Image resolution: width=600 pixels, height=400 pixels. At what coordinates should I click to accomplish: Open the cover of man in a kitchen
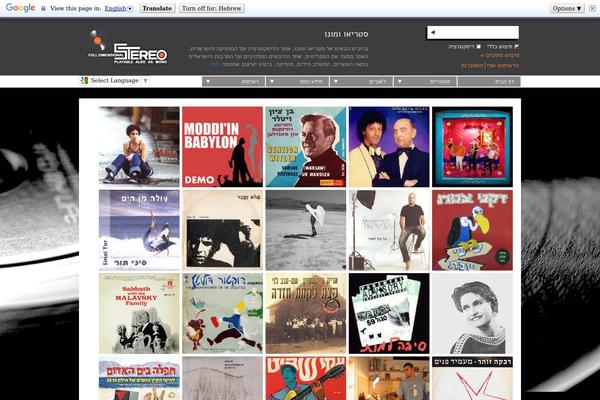pos(389,378)
